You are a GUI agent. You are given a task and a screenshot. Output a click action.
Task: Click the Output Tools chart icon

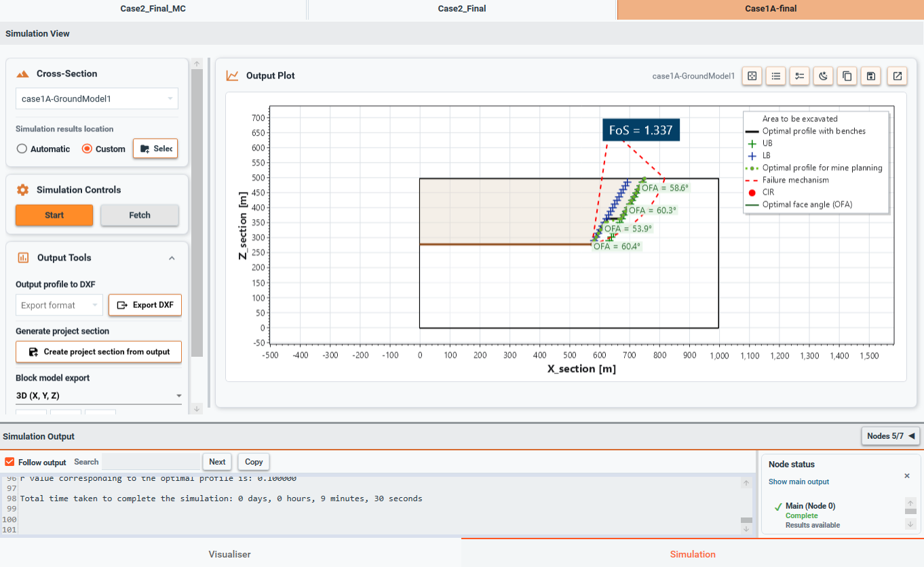pos(23,258)
